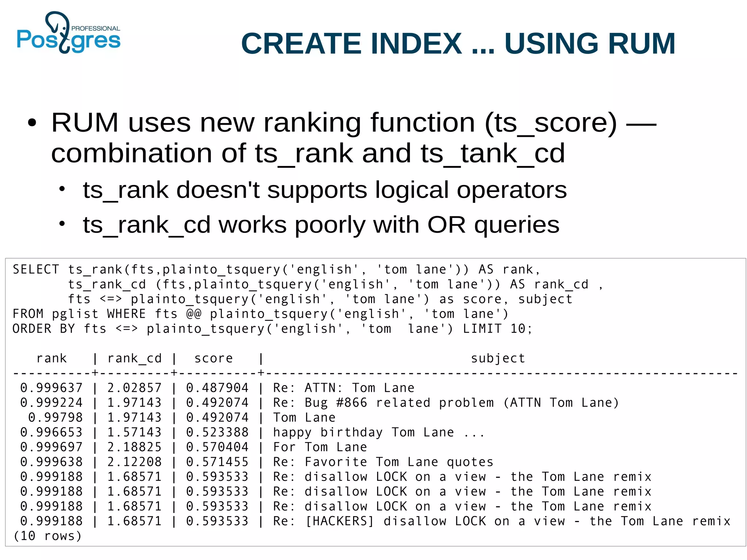The height and width of the screenshot is (560, 747).
Task: Click the '(10 rows)' result footer
Action: coord(47,536)
